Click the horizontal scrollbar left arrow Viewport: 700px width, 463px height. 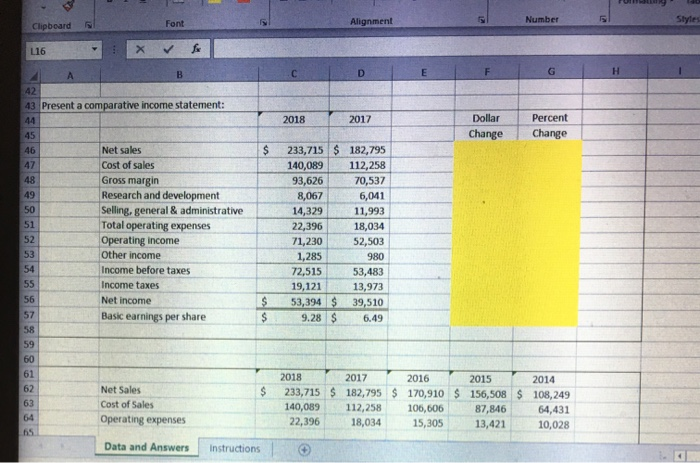point(679,456)
